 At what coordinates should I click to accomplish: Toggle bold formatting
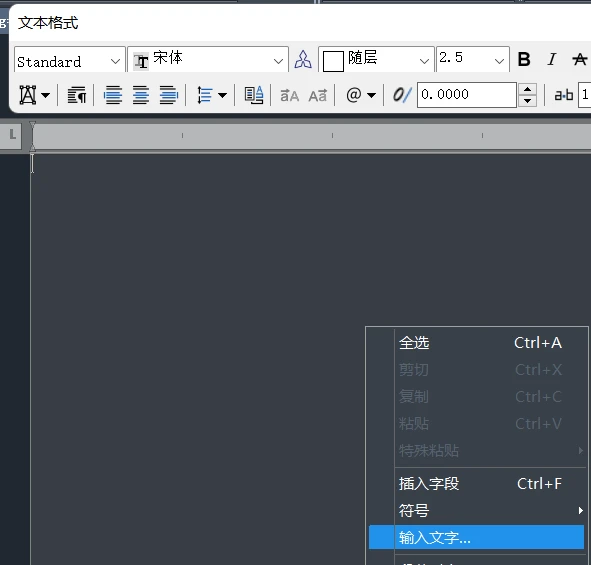point(524,60)
